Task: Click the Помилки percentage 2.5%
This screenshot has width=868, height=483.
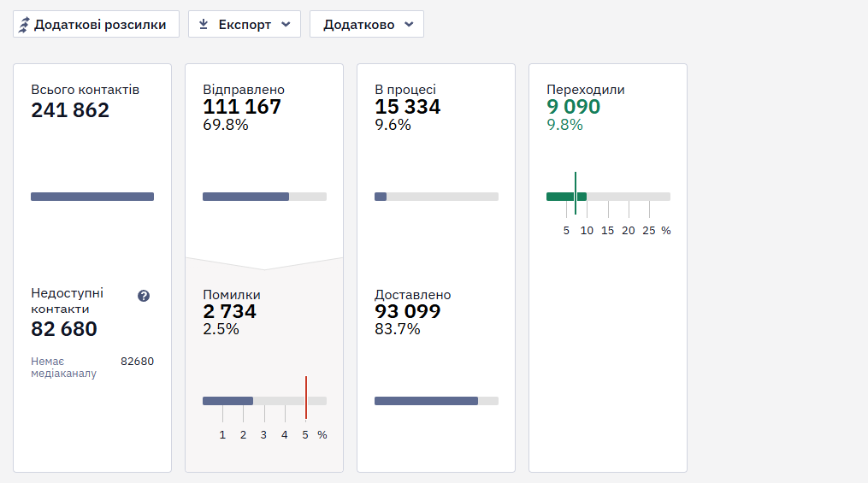Action: (221, 329)
